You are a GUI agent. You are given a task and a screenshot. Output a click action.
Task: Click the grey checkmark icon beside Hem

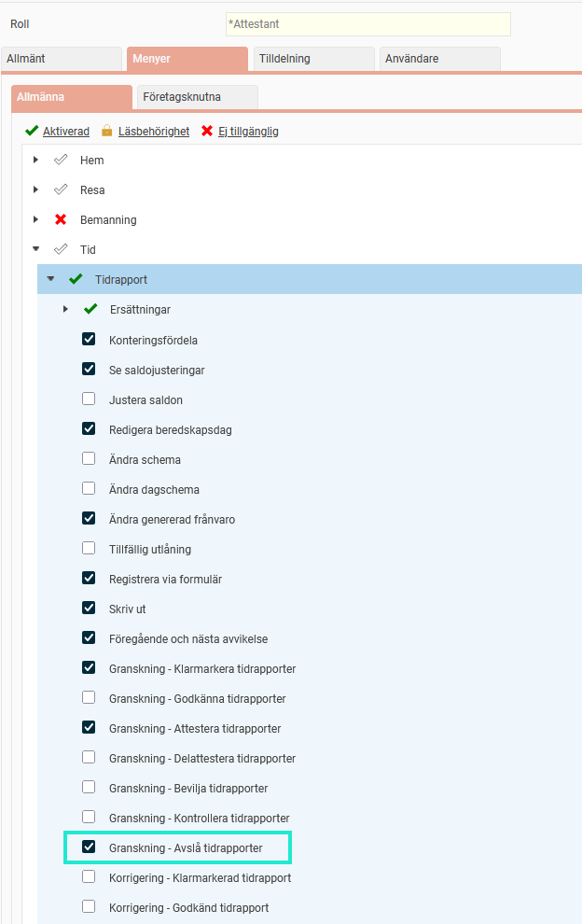coord(61,161)
